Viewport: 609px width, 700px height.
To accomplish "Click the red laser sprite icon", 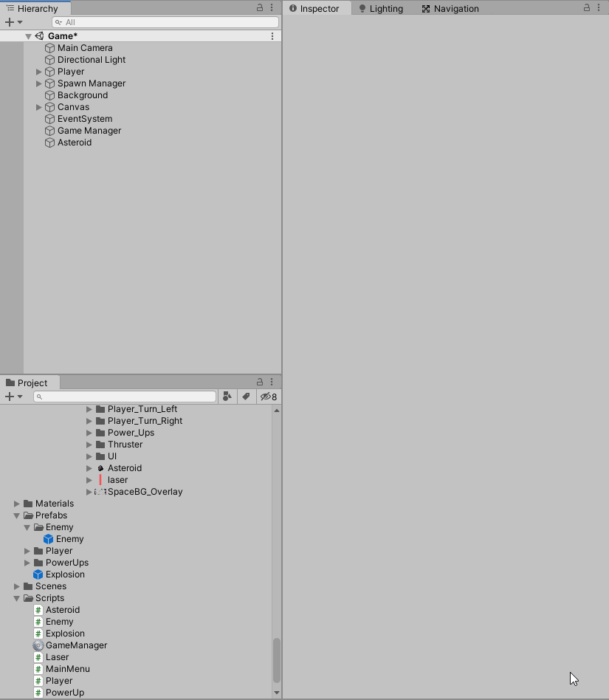I will pyautogui.click(x=100, y=480).
